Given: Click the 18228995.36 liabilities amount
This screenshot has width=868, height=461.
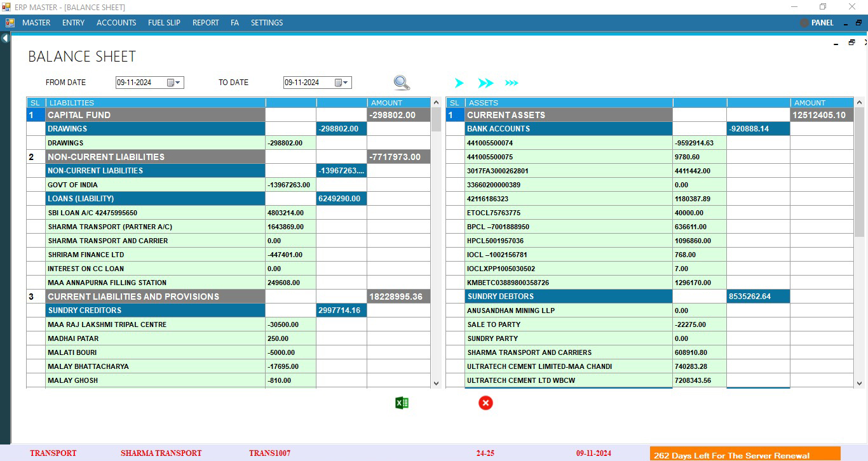Looking at the screenshot, I should click(398, 297).
